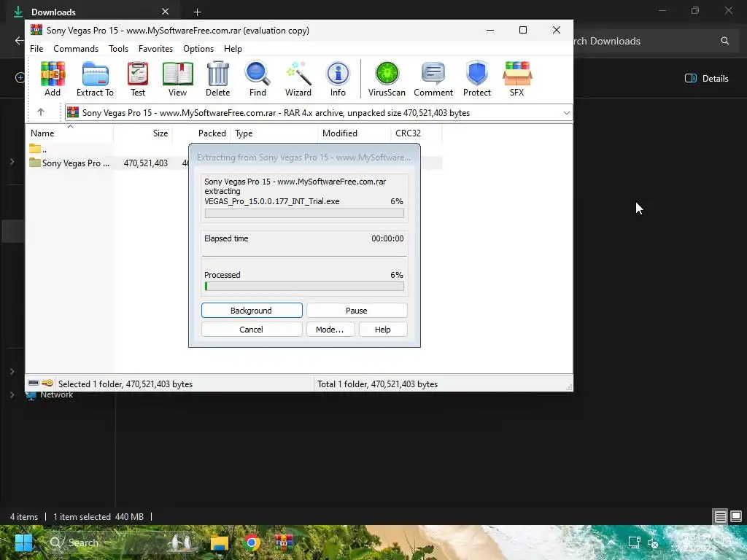Show archive Info toolbar icon
This screenshot has height=560, width=747.
pyautogui.click(x=338, y=79)
